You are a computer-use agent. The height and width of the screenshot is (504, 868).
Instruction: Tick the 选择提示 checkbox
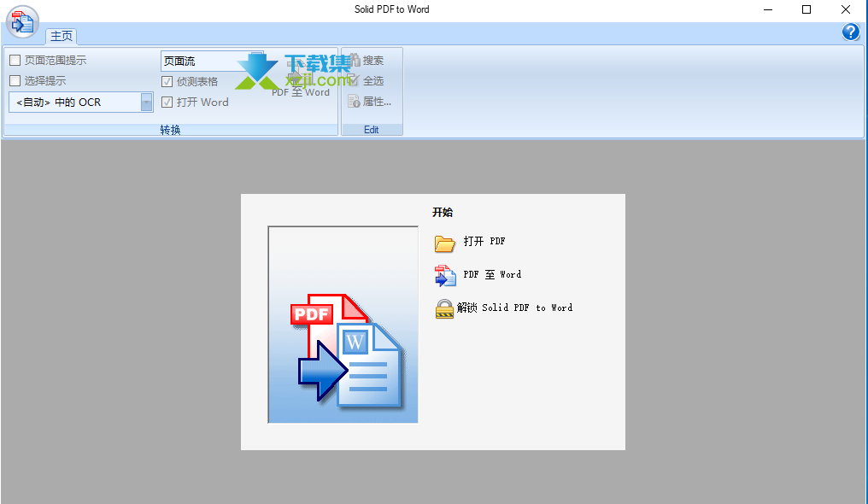click(15, 81)
